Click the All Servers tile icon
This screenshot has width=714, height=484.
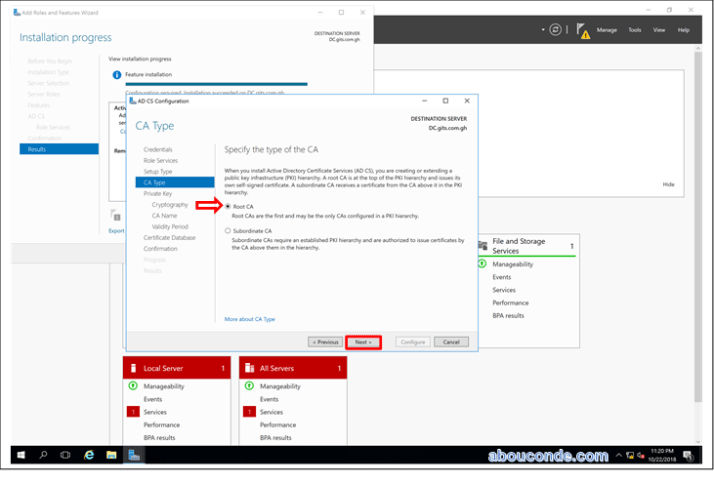point(250,369)
